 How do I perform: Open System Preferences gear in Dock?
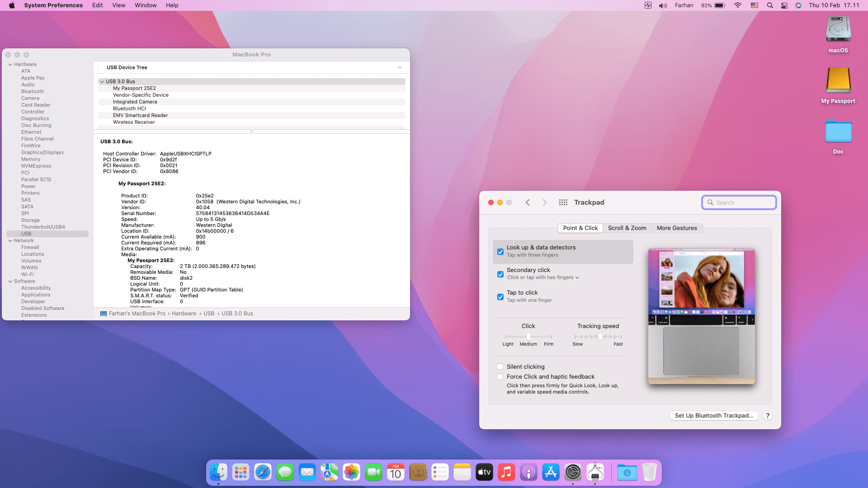click(573, 472)
